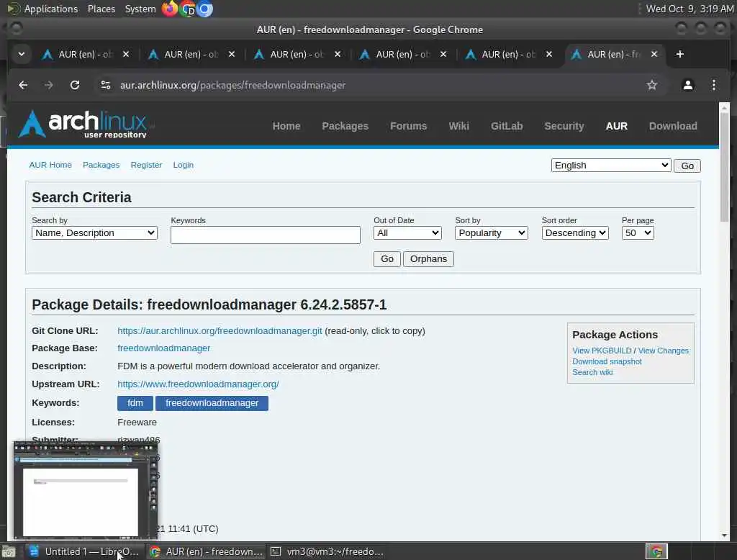Launch Chrome from top panel rightmost launcher

pyautogui.click(x=204, y=9)
